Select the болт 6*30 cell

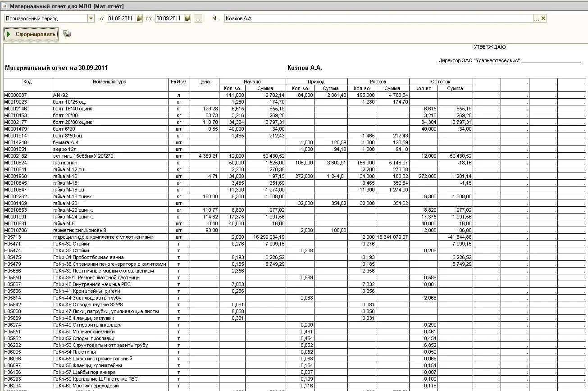tap(110, 129)
